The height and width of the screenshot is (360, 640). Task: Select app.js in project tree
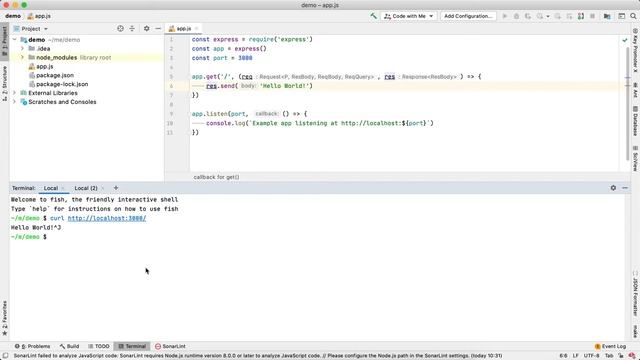click(44, 67)
